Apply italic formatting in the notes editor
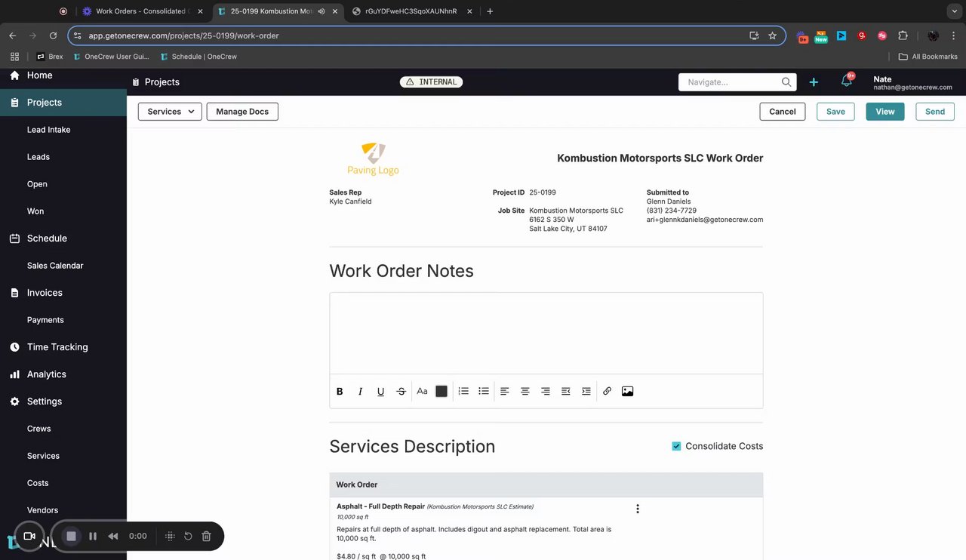 pos(360,391)
